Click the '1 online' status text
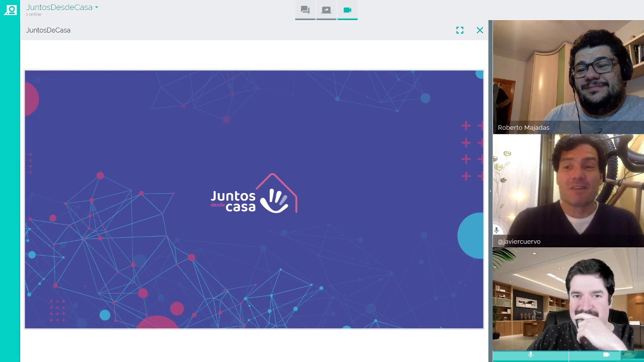The width and height of the screenshot is (644, 362). click(34, 15)
